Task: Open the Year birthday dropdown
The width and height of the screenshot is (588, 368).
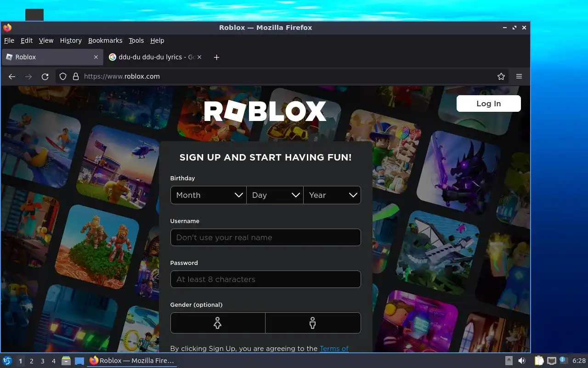Action: pos(332,195)
